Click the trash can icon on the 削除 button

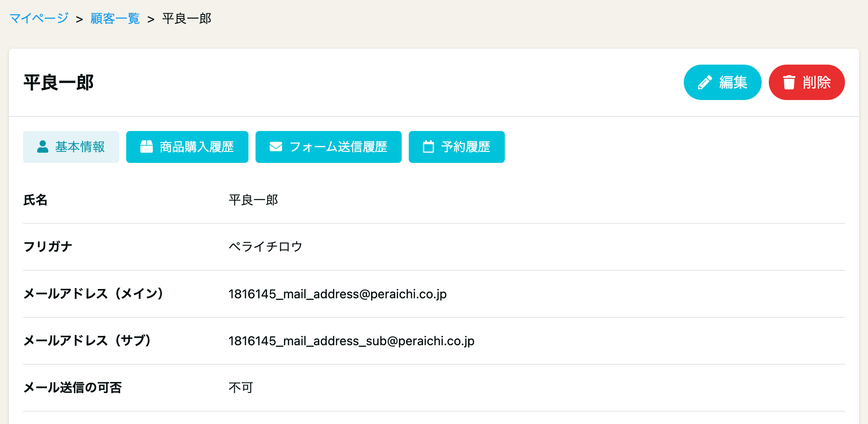tap(789, 82)
